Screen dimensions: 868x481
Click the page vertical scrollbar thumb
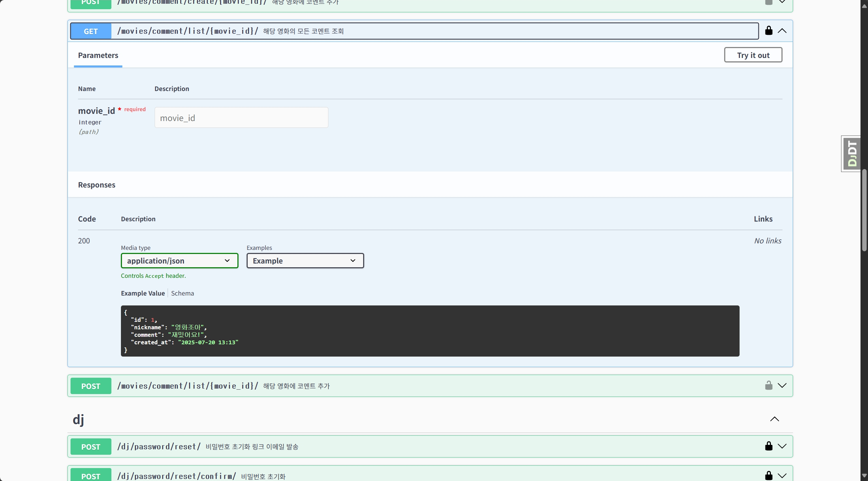[x=864, y=210]
